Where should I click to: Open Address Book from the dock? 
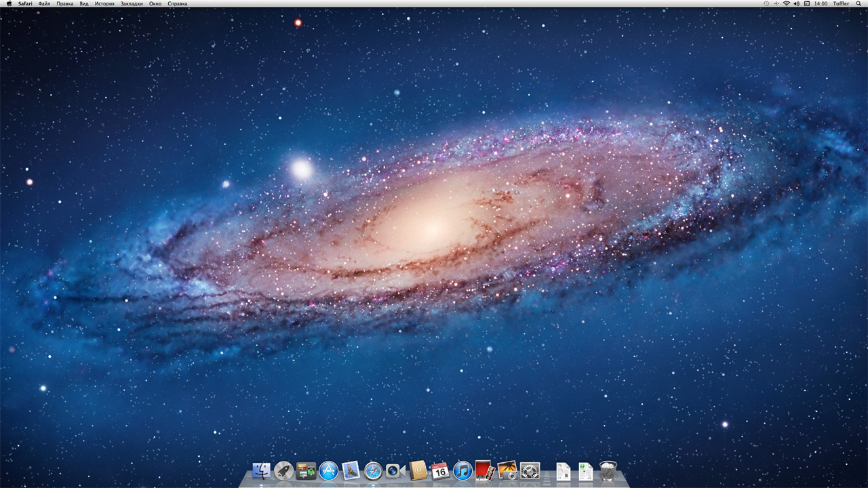coord(418,470)
